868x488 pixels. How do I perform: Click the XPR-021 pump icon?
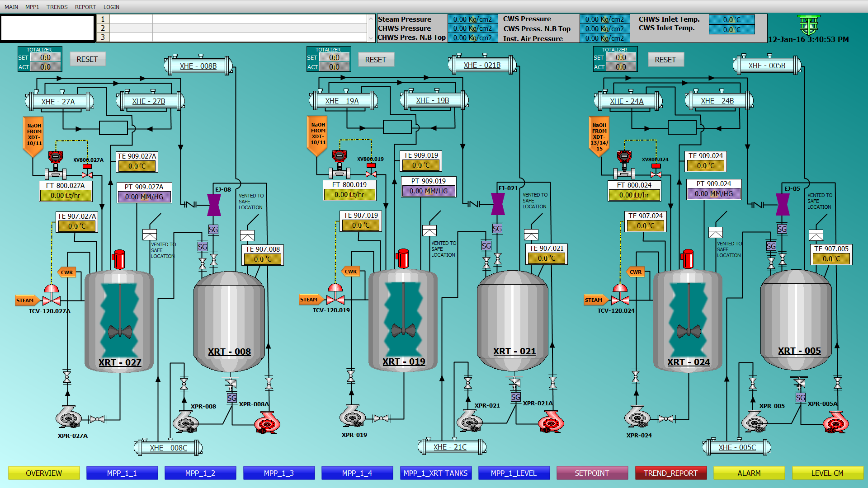click(469, 421)
